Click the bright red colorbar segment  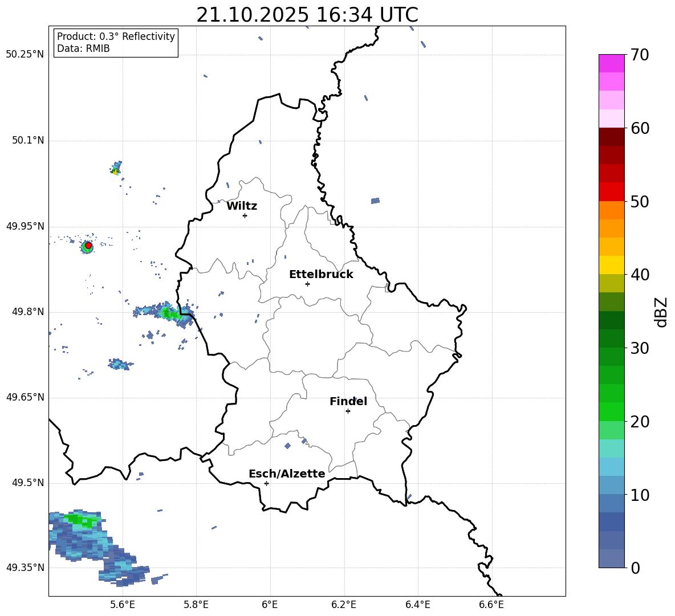pos(611,192)
